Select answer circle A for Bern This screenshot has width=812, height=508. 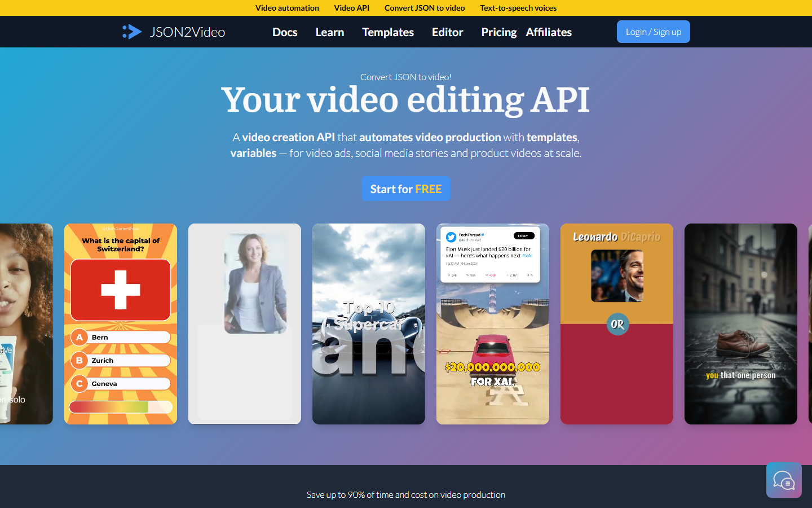(80, 338)
